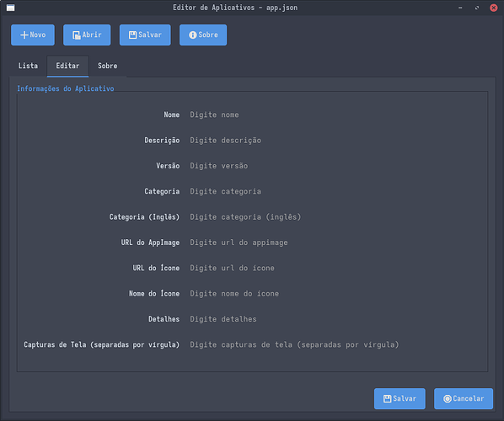The width and height of the screenshot is (504, 421).
Task: Click the URL do AppImage field
Action: pyautogui.click(x=335, y=242)
